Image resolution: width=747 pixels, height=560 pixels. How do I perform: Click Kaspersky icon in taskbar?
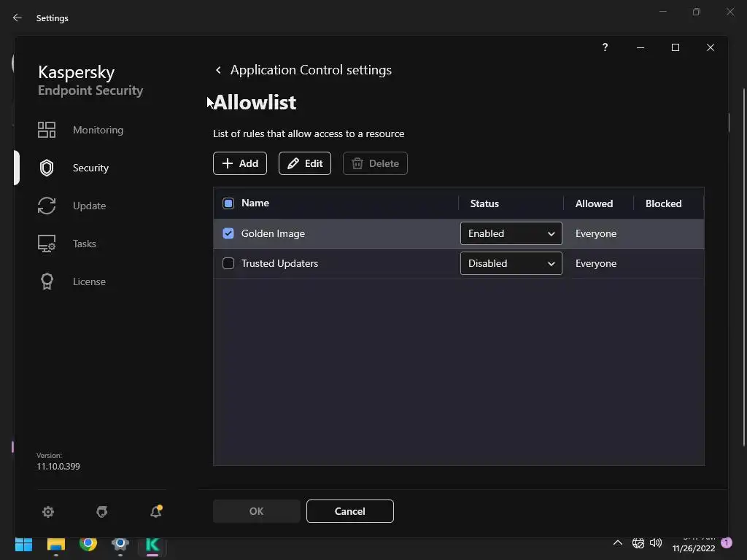(152, 544)
